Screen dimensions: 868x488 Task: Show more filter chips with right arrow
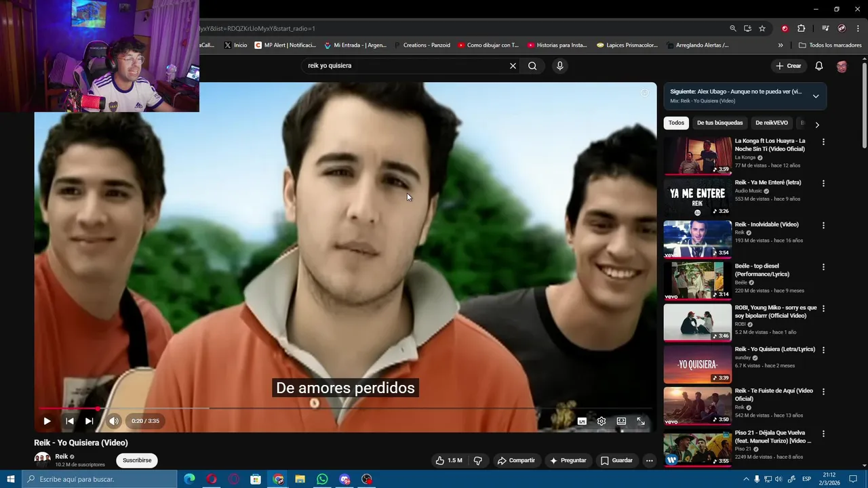click(816, 125)
